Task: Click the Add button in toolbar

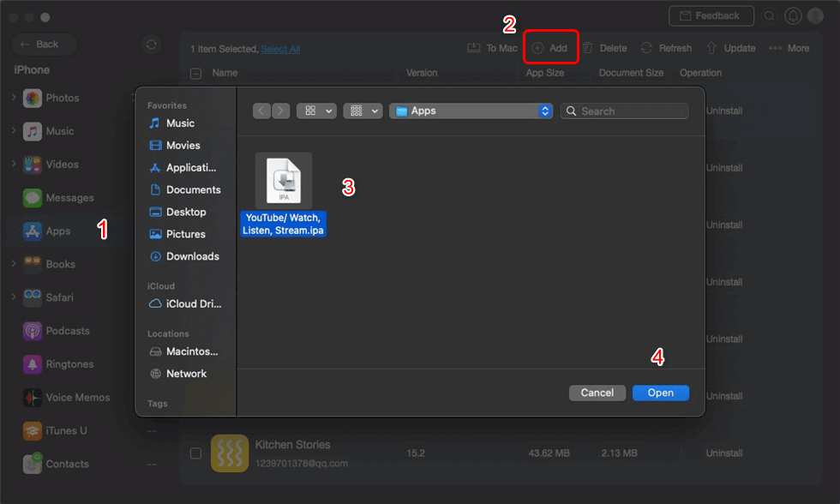Action: (550, 48)
